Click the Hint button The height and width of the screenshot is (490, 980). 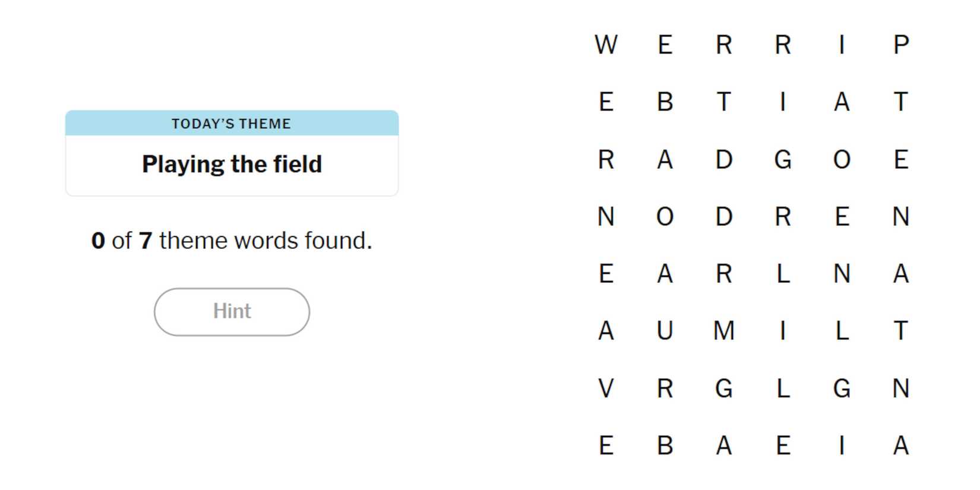[231, 311]
